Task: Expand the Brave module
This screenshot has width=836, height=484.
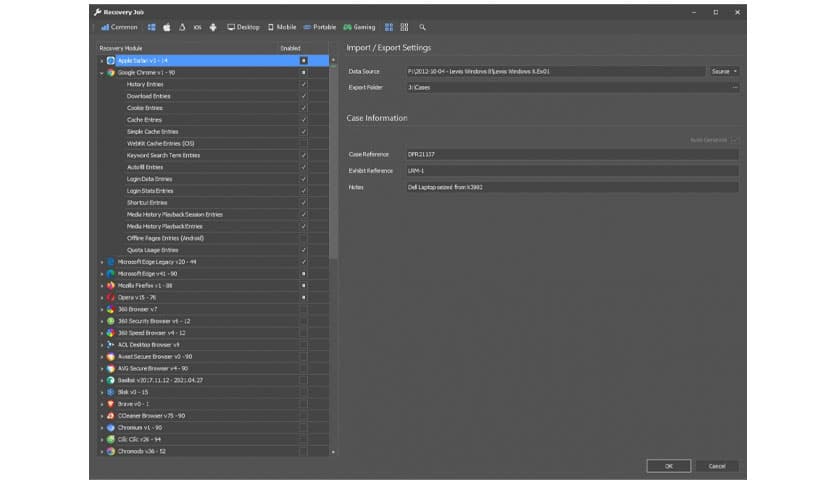Action: click(102, 404)
